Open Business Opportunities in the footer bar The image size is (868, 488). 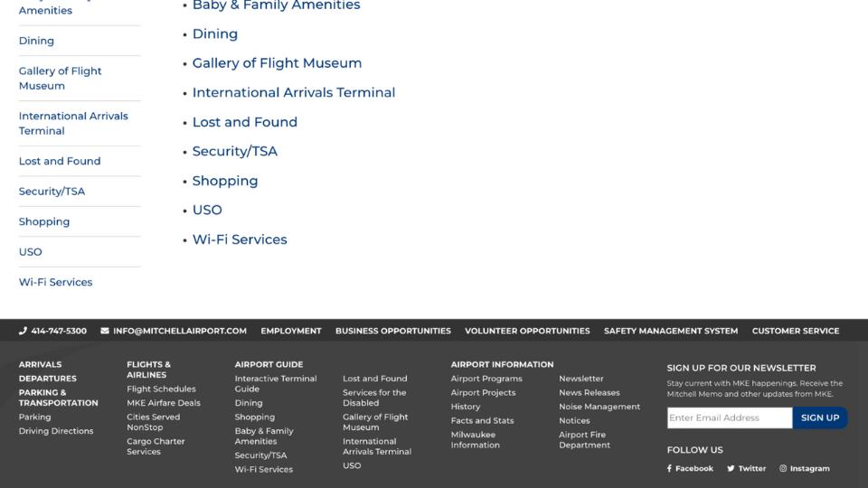[393, 331]
